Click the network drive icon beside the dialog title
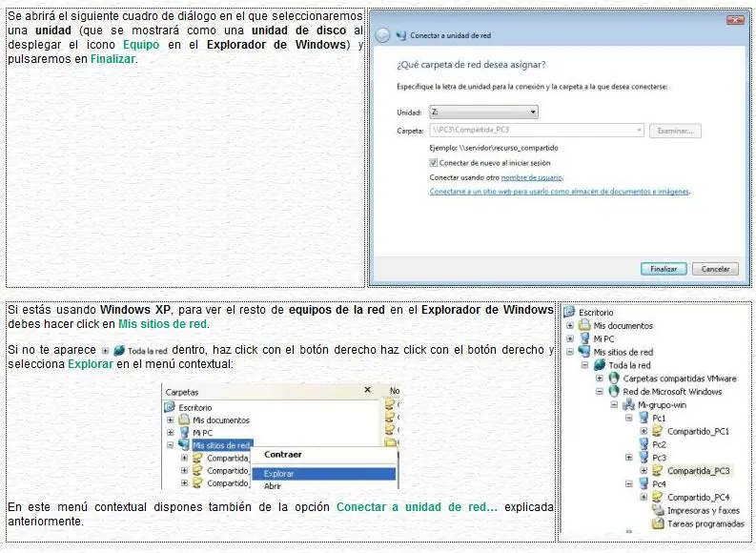The width and height of the screenshot is (756, 553). [x=401, y=35]
